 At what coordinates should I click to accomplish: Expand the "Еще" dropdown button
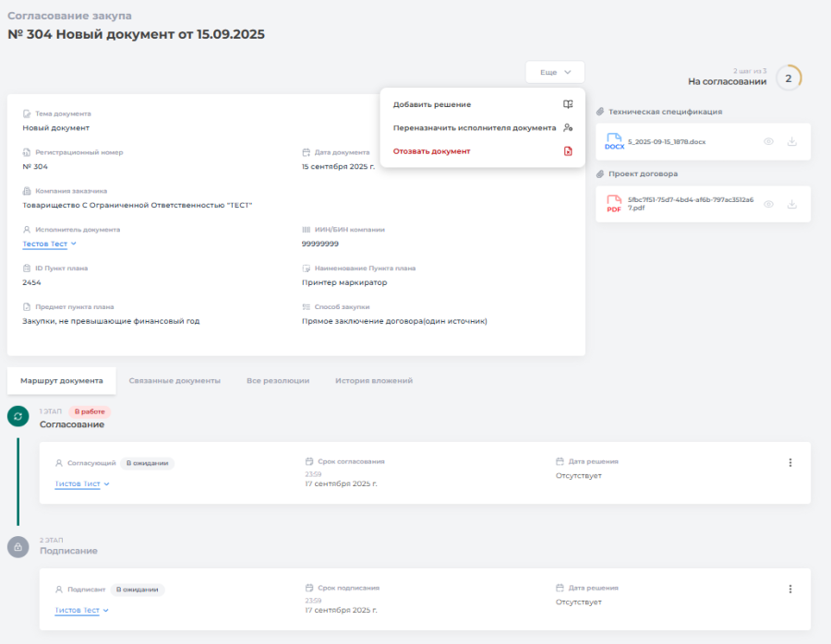click(x=555, y=72)
